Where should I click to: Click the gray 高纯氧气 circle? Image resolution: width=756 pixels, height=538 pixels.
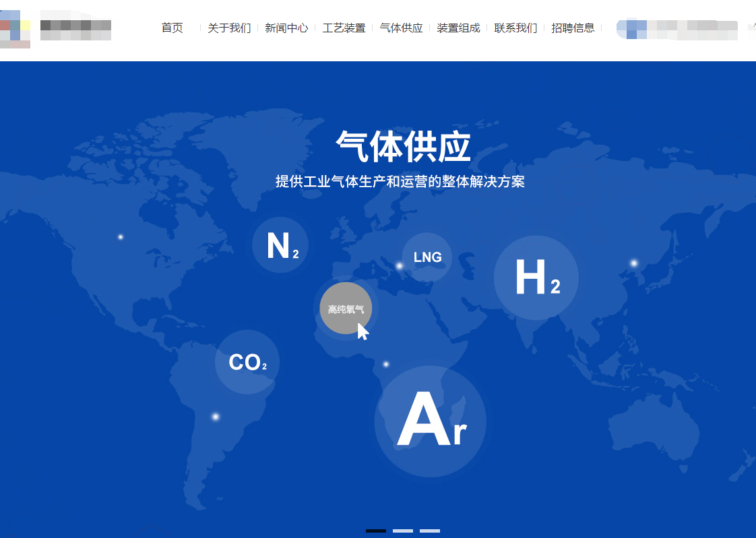coord(345,308)
